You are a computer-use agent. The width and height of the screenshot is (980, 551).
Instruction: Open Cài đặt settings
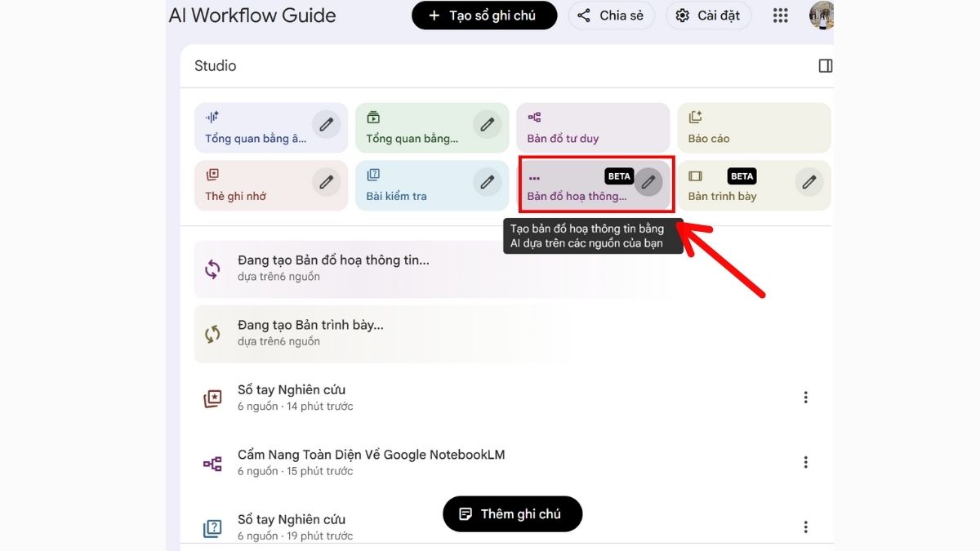707,15
